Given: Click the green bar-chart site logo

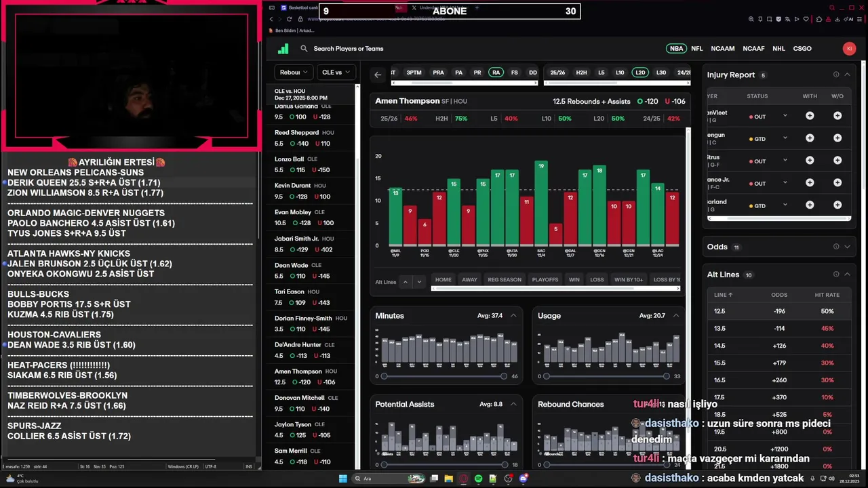Looking at the screenshot, I should pyautogui.click(x=283, y=49).
